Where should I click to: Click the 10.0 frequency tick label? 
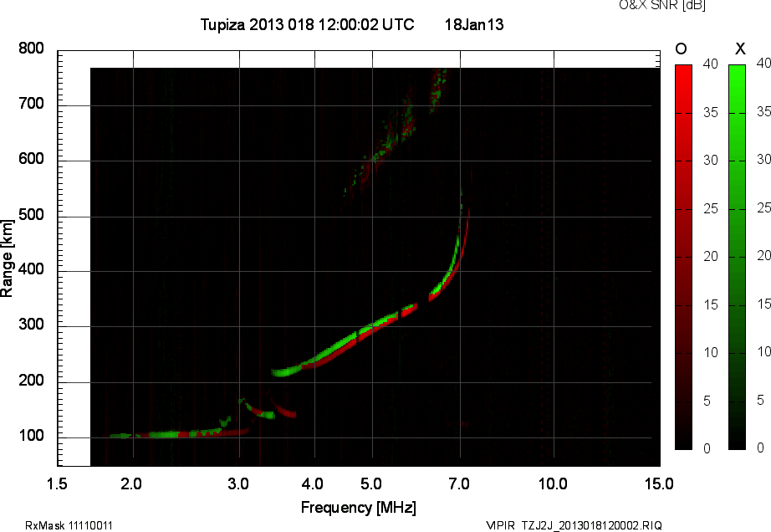(x=554, y=484)
